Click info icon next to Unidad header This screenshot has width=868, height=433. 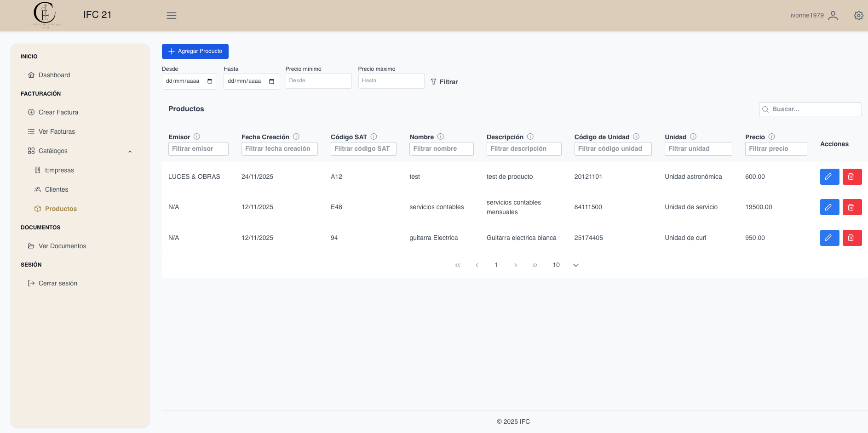click(693, 137)
